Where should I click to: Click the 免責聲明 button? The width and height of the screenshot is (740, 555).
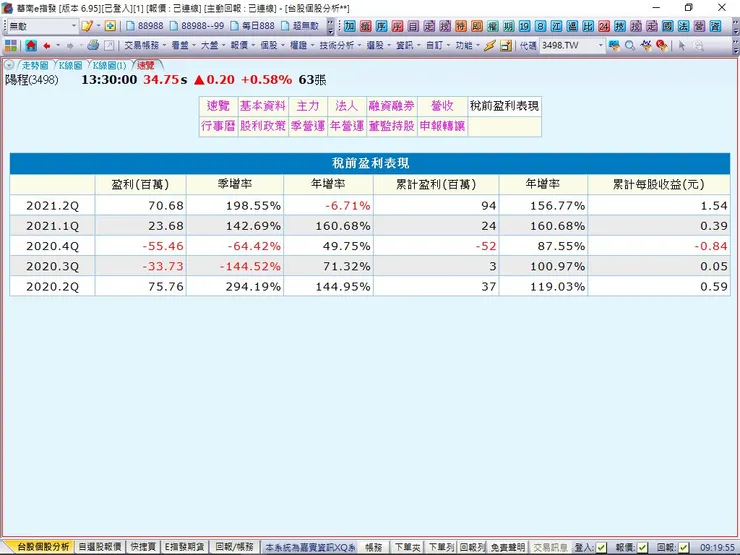(x=507, y=547)
